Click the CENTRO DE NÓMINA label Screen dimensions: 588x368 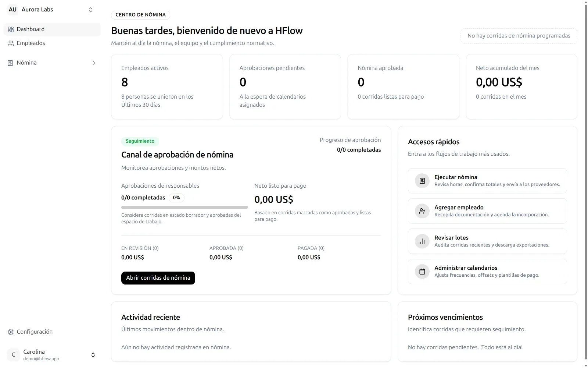pos(140,15)
